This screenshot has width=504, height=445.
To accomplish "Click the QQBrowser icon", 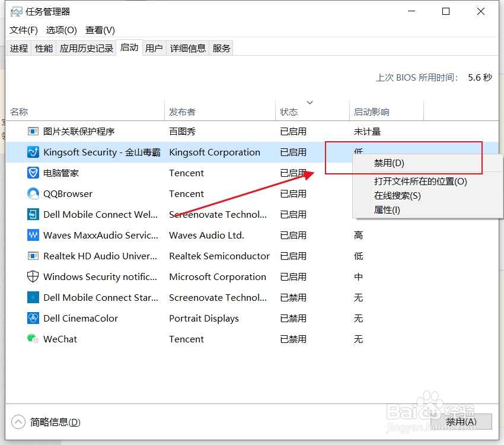I will [33, 193].
